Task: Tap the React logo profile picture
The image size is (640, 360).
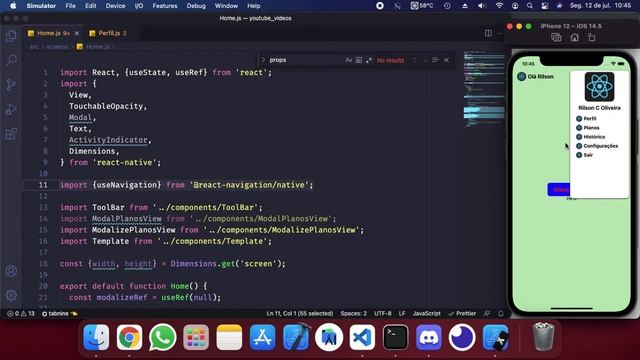Action: click(599, 87)
